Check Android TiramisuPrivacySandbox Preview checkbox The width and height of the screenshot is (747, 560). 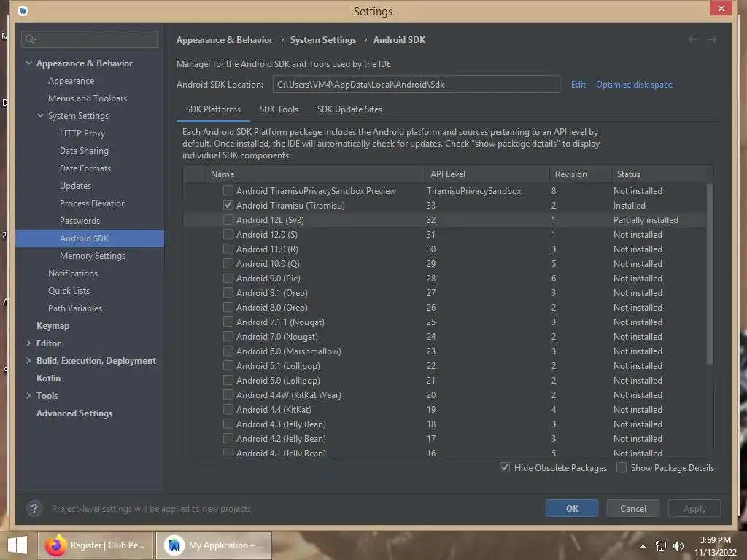click(228, 190)
